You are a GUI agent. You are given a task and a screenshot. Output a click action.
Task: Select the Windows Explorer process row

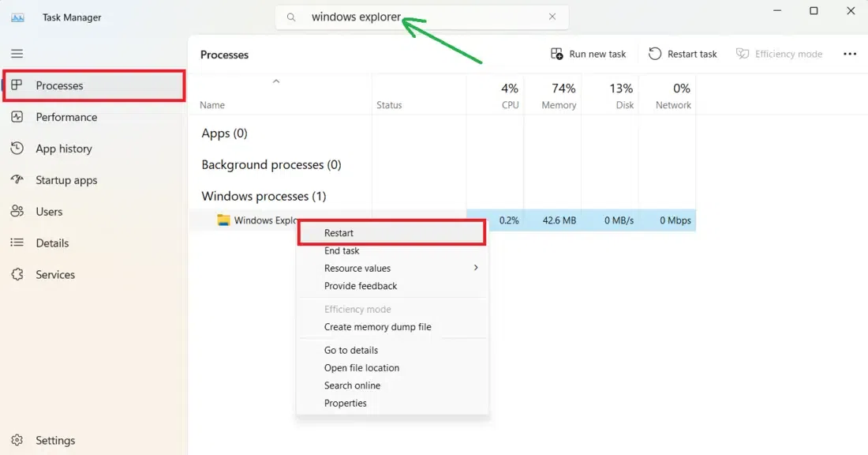443,220
